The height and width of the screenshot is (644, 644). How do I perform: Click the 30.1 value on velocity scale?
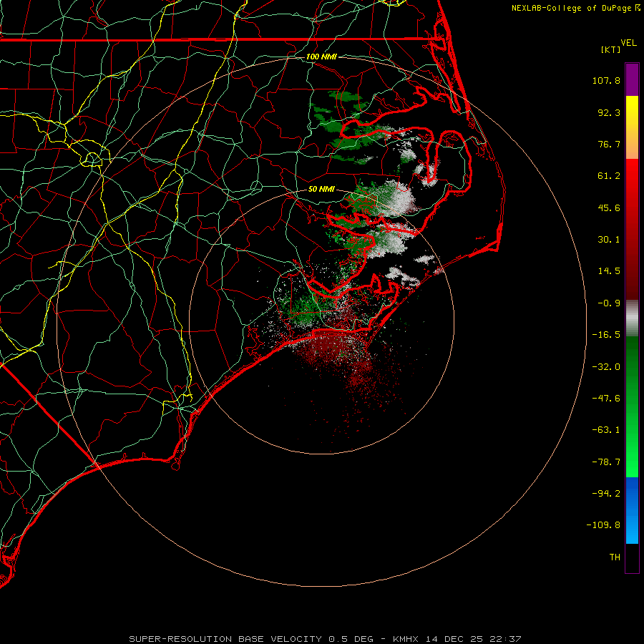tap(609, 240)
